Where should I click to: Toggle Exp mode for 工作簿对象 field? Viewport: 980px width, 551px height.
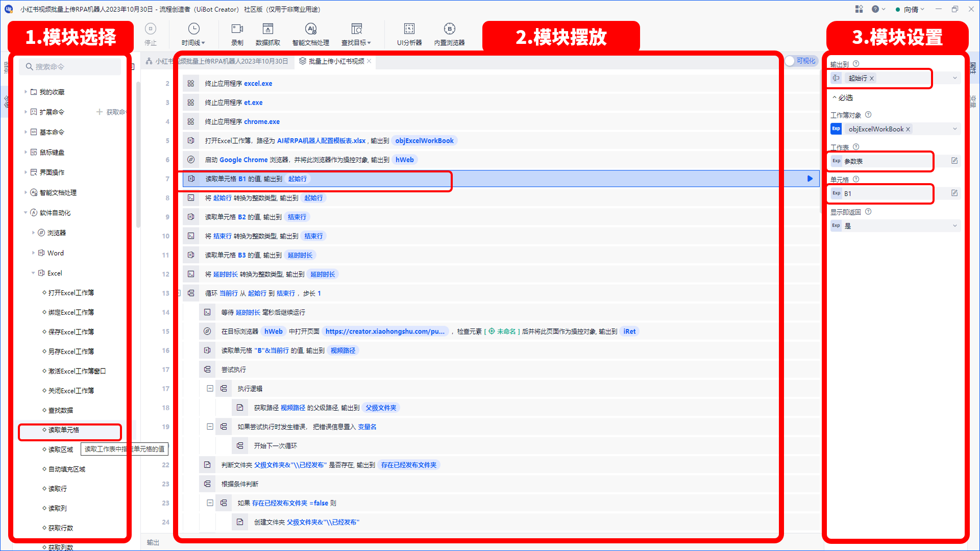coord(836,129)
